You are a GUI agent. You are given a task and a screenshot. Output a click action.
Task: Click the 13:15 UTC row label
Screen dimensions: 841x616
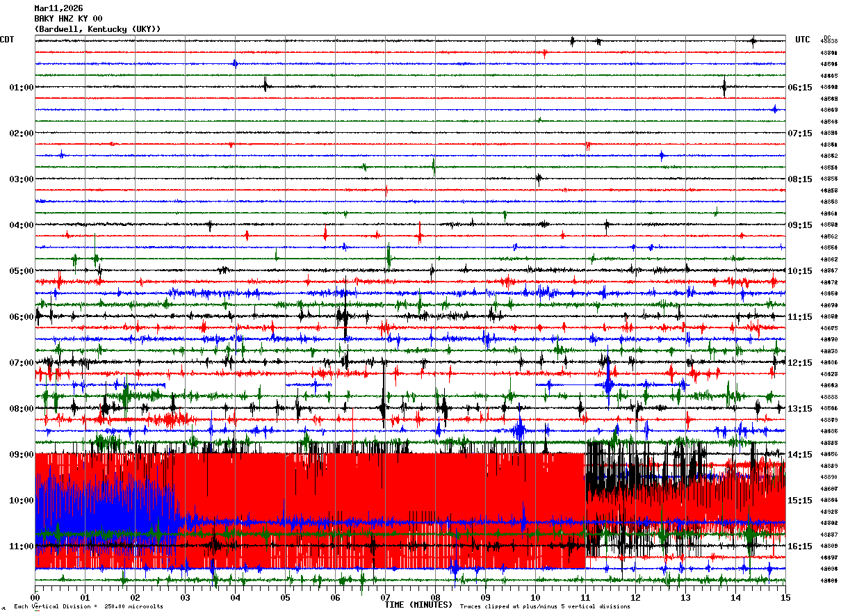(799, 409)
